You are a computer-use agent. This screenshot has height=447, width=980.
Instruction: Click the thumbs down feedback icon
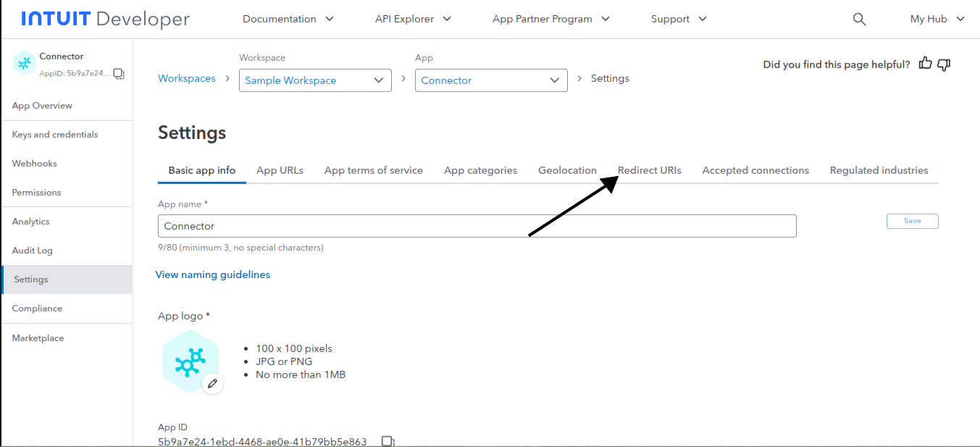click(943, 64)
